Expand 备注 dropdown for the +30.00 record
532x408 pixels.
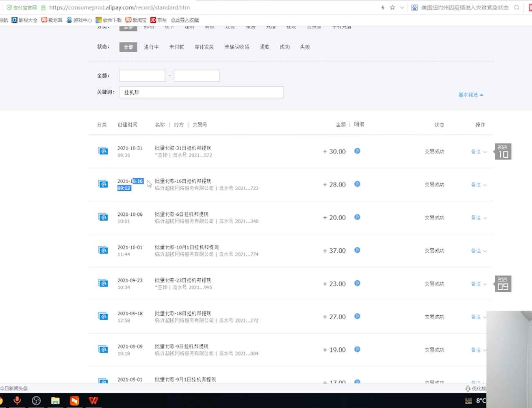pos(479,151)
